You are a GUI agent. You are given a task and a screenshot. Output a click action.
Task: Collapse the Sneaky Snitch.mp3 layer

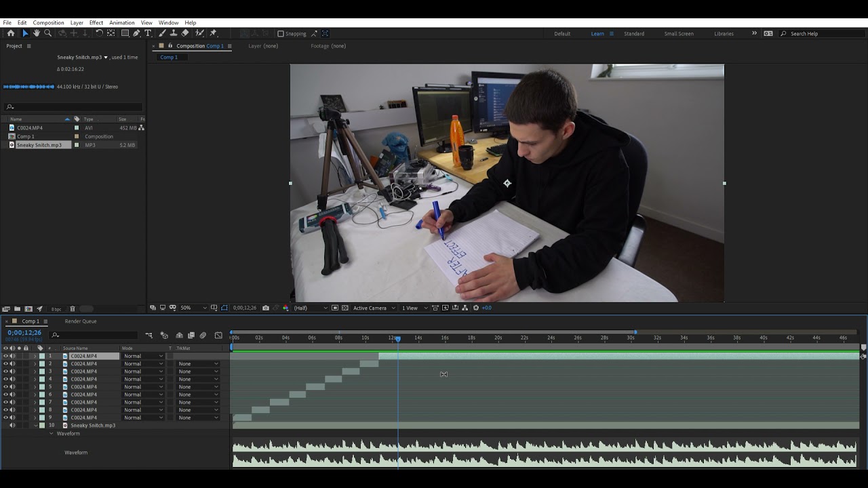coord(35,426)
